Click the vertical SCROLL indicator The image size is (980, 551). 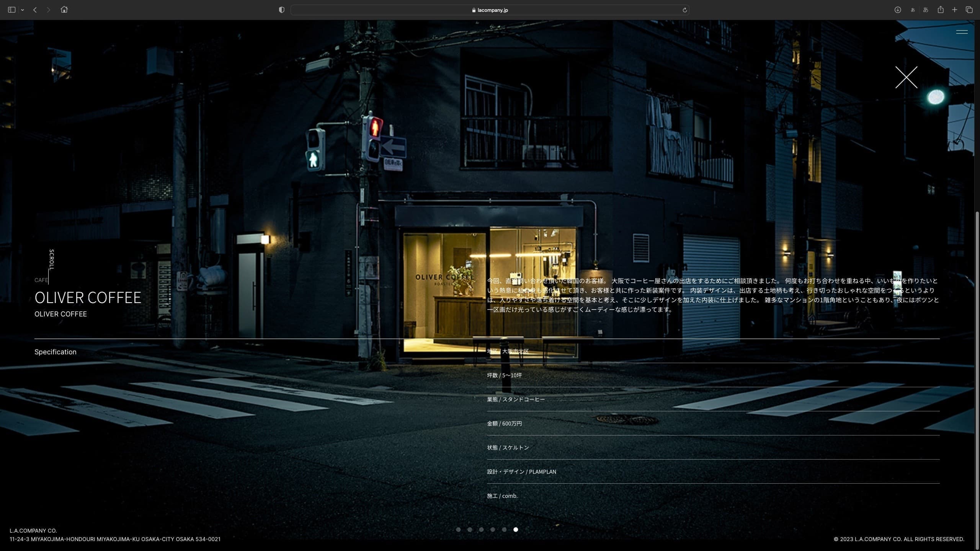tap(51, 260)
